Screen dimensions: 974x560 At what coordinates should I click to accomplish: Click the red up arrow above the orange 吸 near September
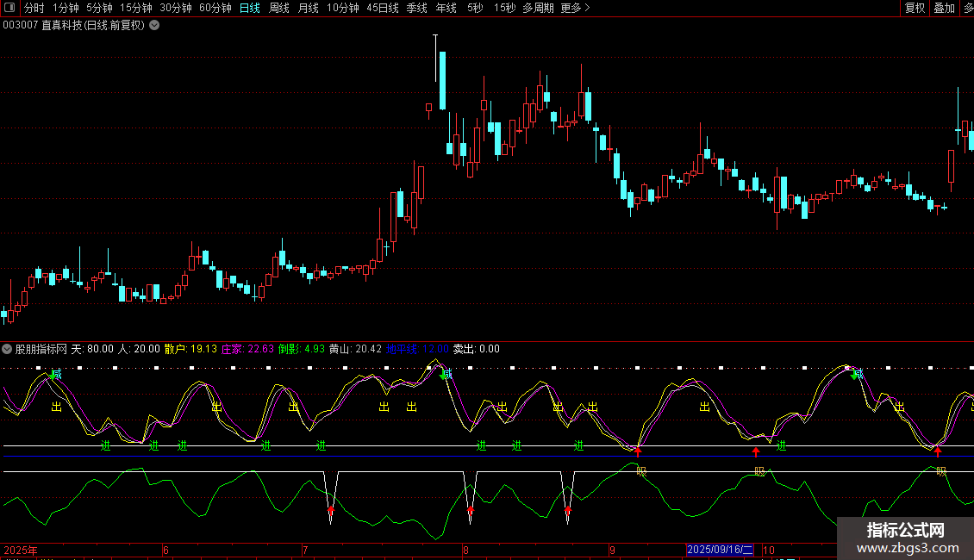point(638,451)
